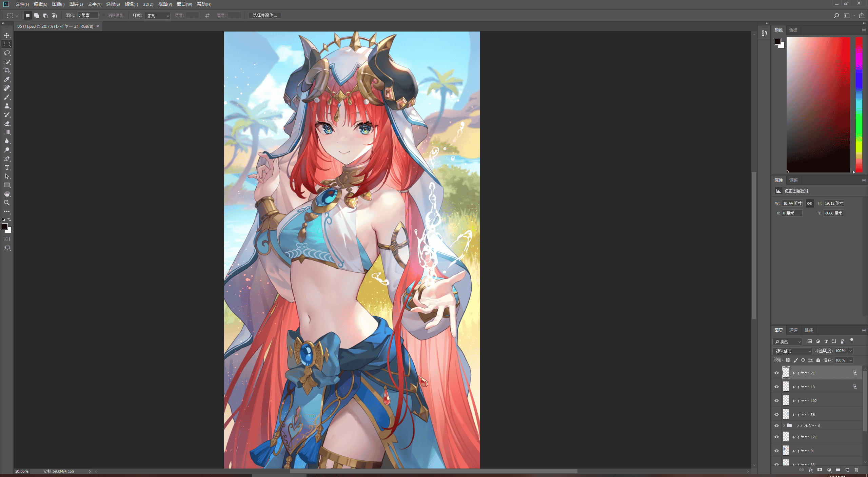Open the layer fill 填充 dropdown arrow
Viewport: 868px width, 477px height.
click(x=851, y=360)
